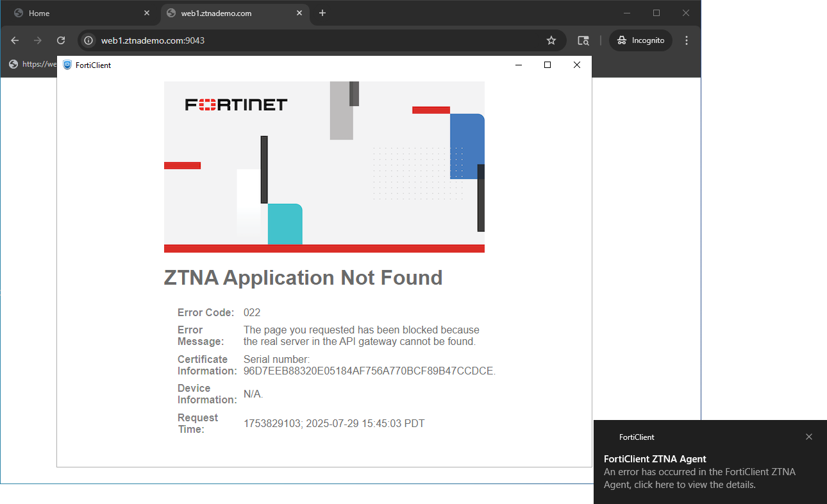
Task: Maximize the Chrome browser window
Action: tap(656, 13)
